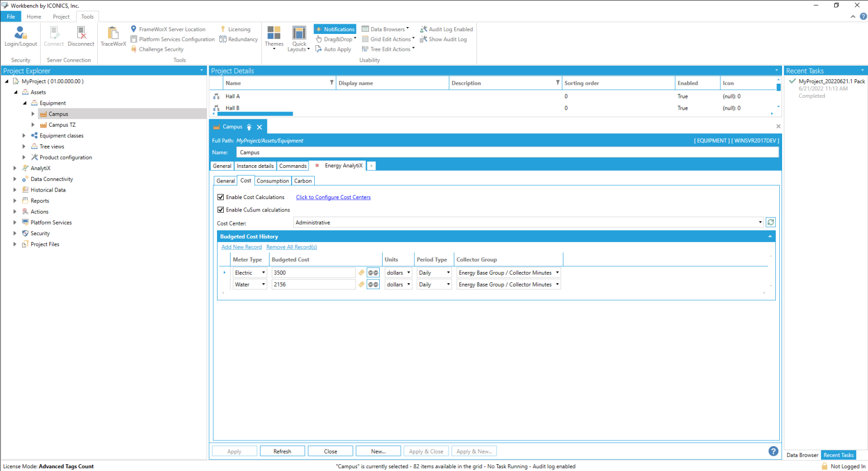Refresh the Cost Center list
The image size is (868, 471).
click(771, 222)
